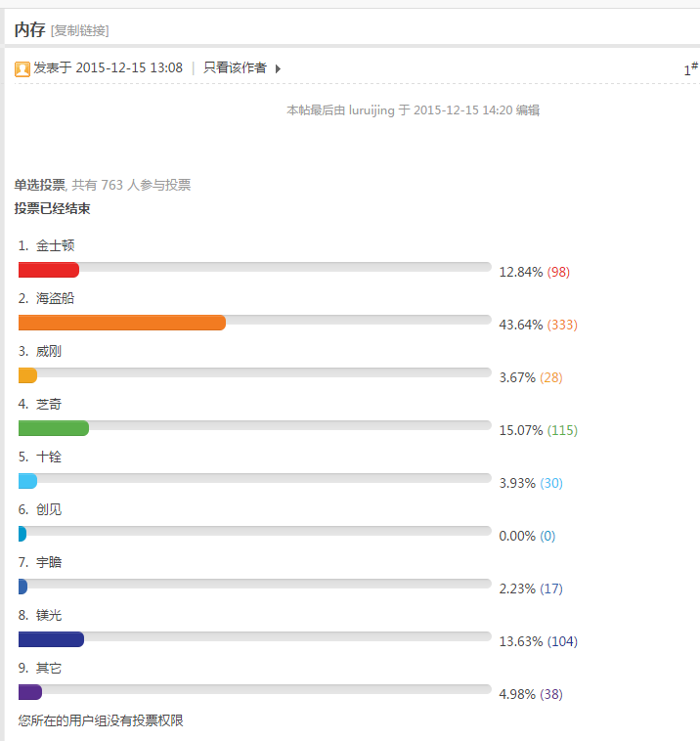The width and height of the screenshot is (700, 741).
Task: Click the 海盗船 vote count (333)
Action: tap(562, 325)
